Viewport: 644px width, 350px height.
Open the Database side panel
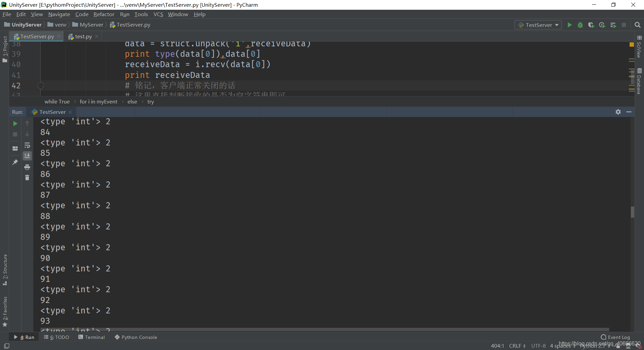click(639, 81)
